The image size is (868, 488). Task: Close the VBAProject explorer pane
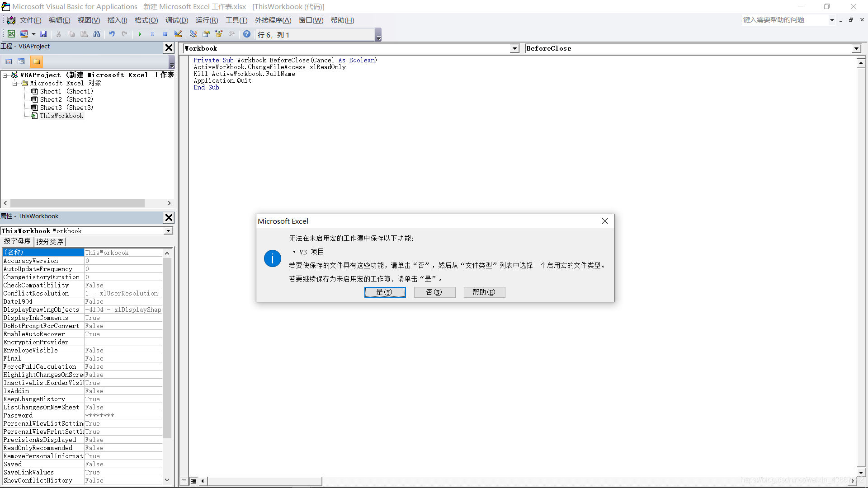tap(169, 47)
